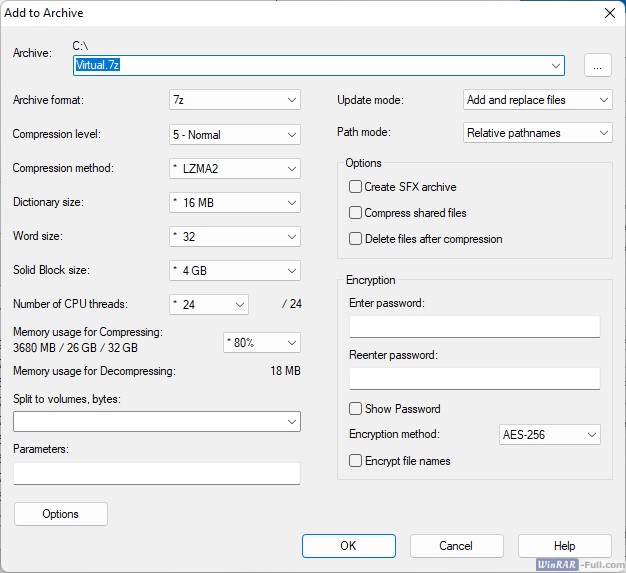The image size is (626, 573).
Task: Close the Add to Archive dialog
Action: point(609,13)
